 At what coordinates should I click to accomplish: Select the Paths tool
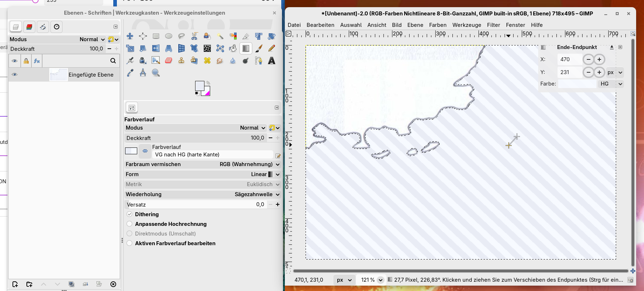click(259, 60)
